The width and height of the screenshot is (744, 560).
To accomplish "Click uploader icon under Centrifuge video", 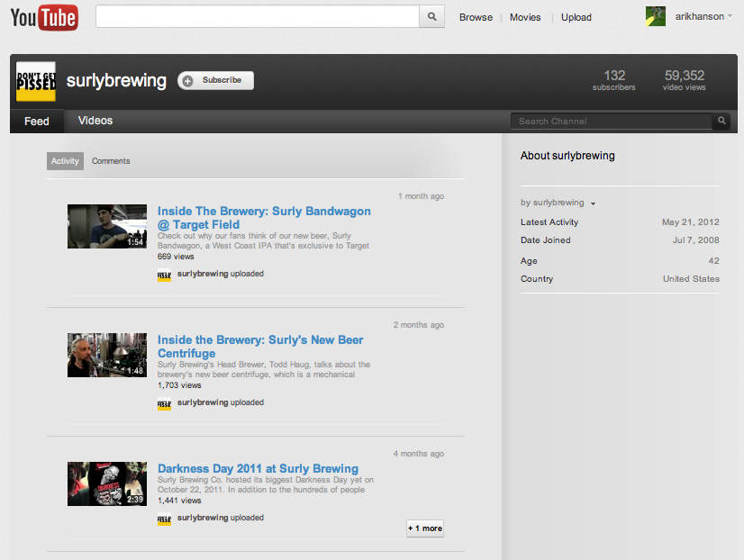I will click(164, 403).
